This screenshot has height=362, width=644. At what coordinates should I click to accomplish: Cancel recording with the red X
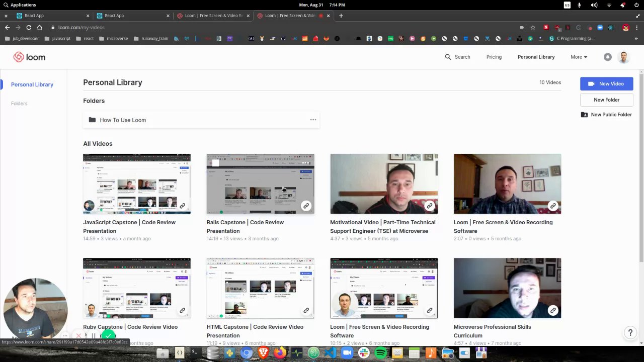[79, 336]
